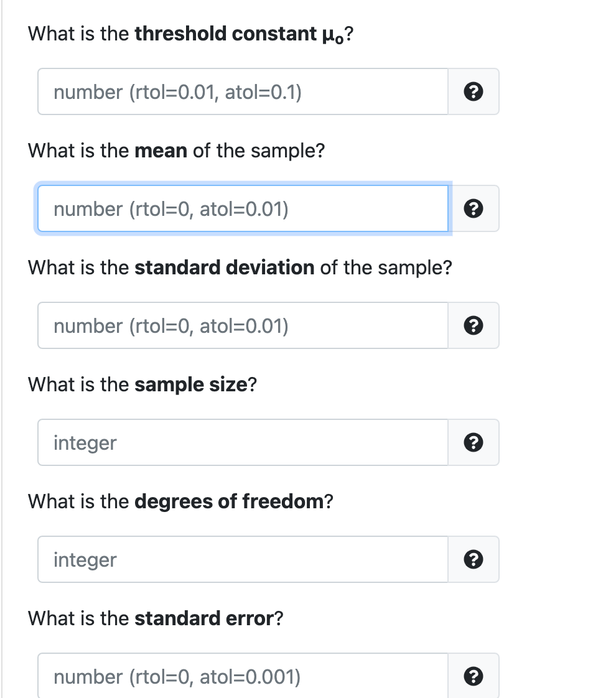Click the bold 'threshold constant' question text
Screen dimensions: 616x698
226,34
